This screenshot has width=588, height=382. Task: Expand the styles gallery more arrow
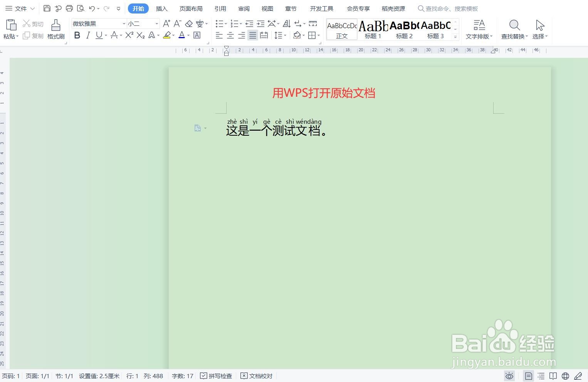tap(455, 37)
